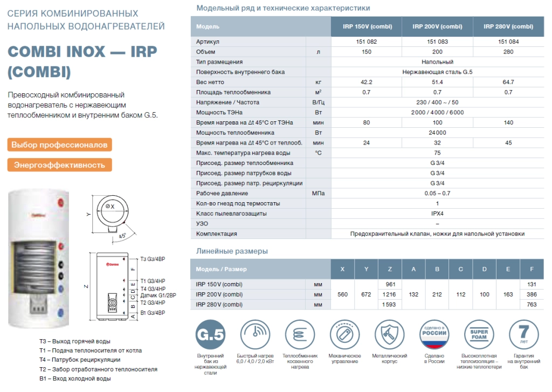Screen dimensions: 552x392
Task: Select the IRP 280V (combi) column header
Action: tap(508, 26)
